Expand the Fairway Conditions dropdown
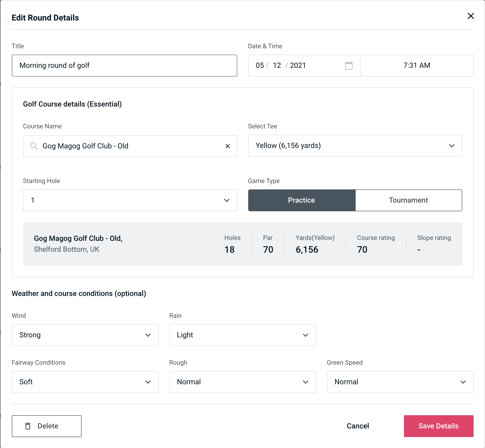 85,382
